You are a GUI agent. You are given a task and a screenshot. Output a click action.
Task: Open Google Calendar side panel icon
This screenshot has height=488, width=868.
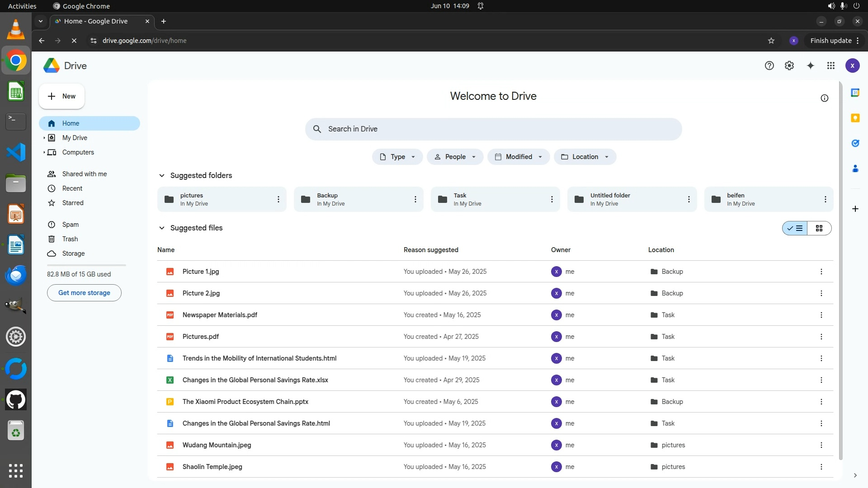tap(855, 93)
